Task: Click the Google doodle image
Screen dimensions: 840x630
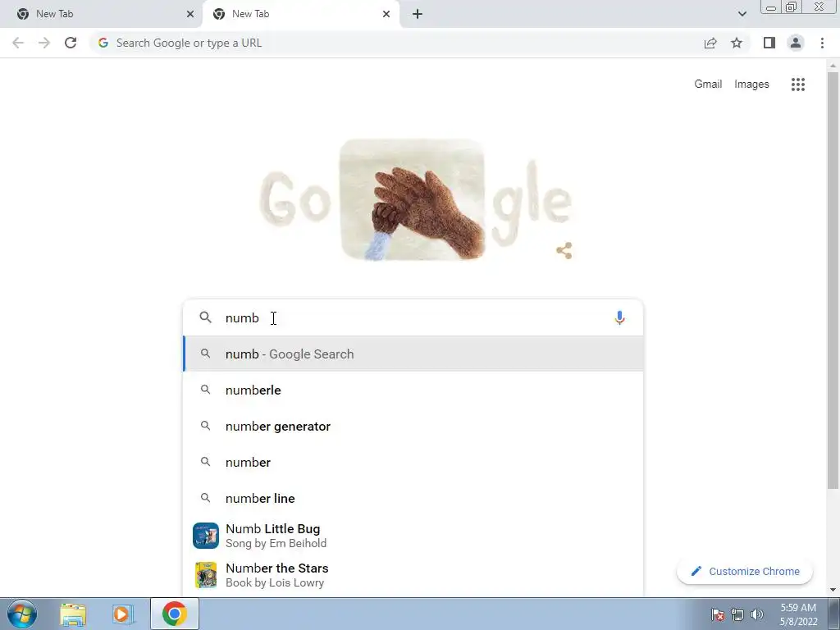Action: click(x=413, y=199)
